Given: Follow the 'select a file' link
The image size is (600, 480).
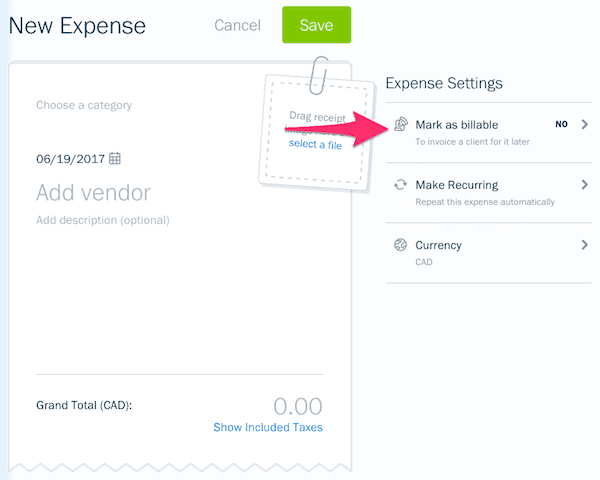Looking at the screenshot, I should 315,145.
